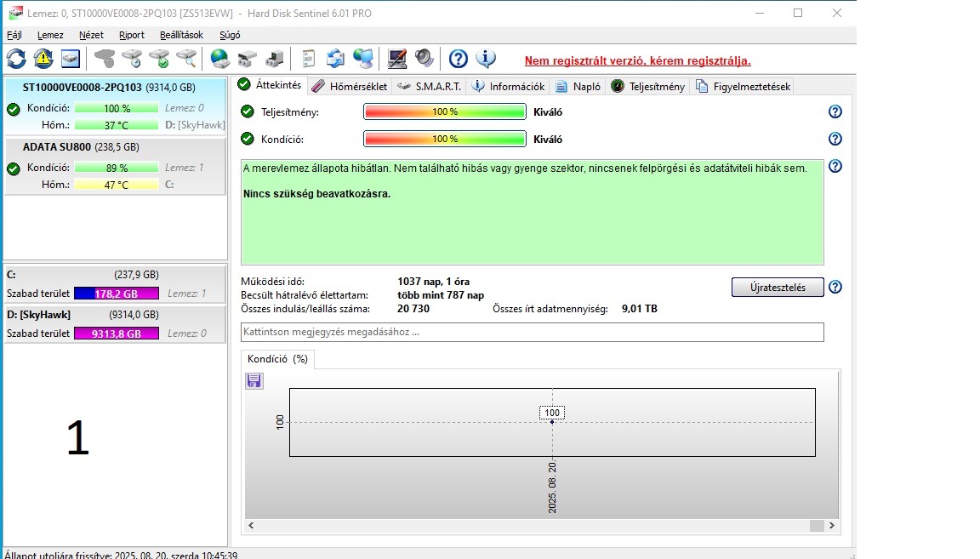The height and width of the screenshot is (559, 980).
Task: Switch to the Hőmérséklet tab
Action: (x=350, y=86)
